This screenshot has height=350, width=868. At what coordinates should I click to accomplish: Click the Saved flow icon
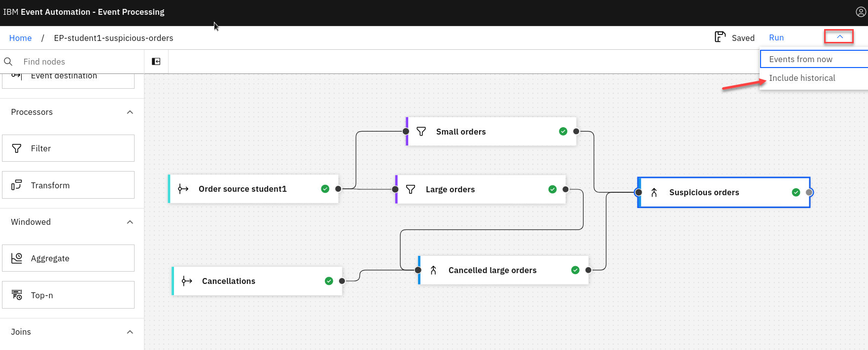tap(720, 37)
